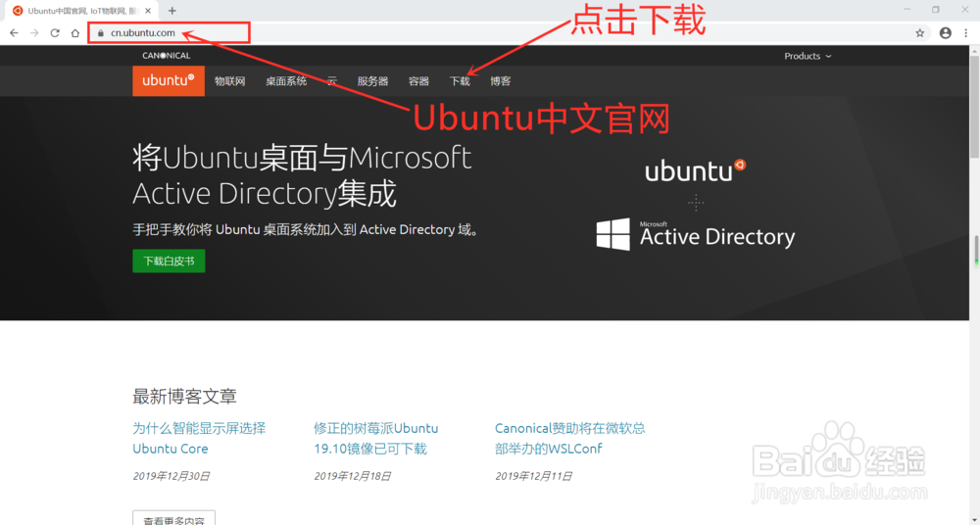Click the scrollbar up arrow
The height and width of the screenshot is (525, 980).
tap(974, 51)
